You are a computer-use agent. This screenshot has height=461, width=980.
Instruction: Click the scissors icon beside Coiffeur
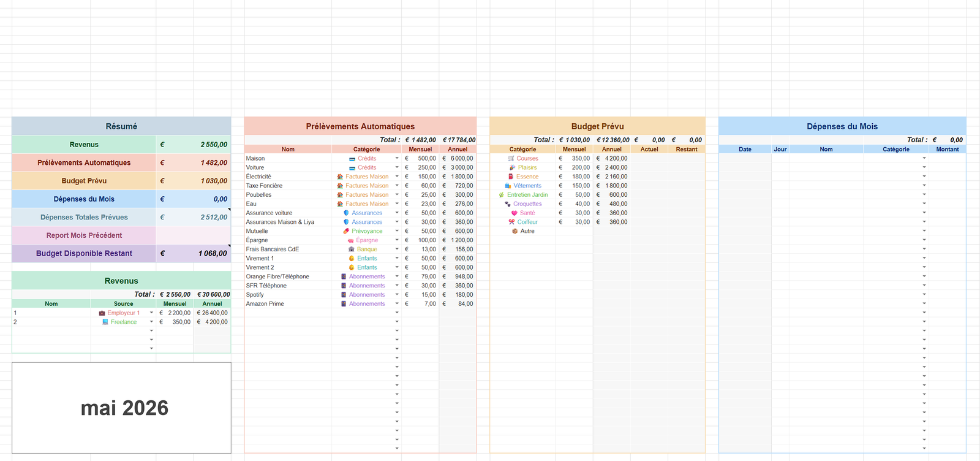(511, 222)
